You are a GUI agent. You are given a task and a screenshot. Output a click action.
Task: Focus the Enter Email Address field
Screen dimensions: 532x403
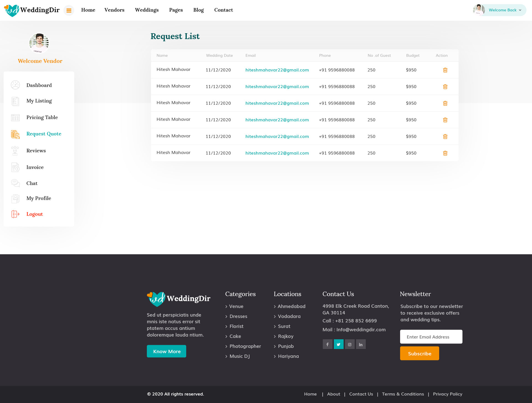tap(431, 337)
